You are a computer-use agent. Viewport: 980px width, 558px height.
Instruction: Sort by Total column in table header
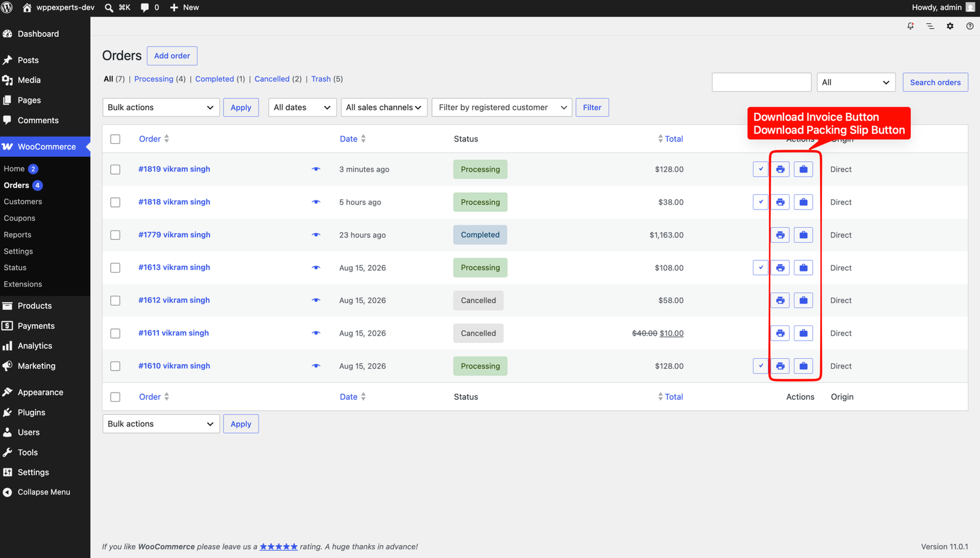tap(671, 139)
